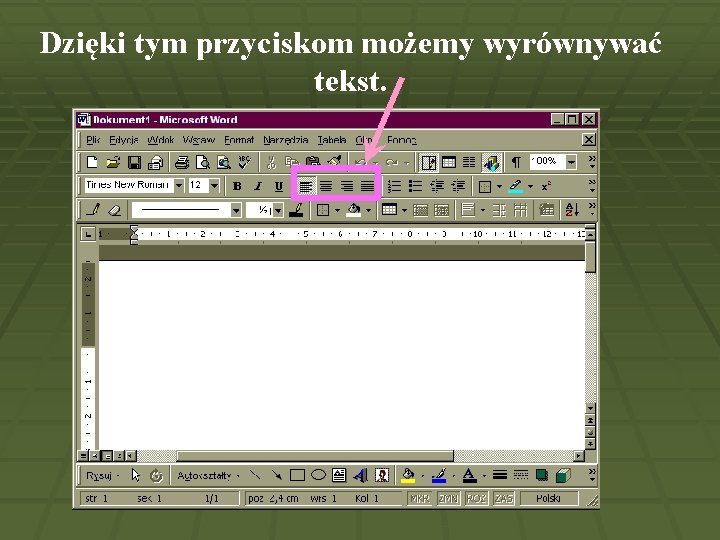Viewport: 720px width, 540px height.
Task: Click the Numbered list icon
Action: (394, 186)
